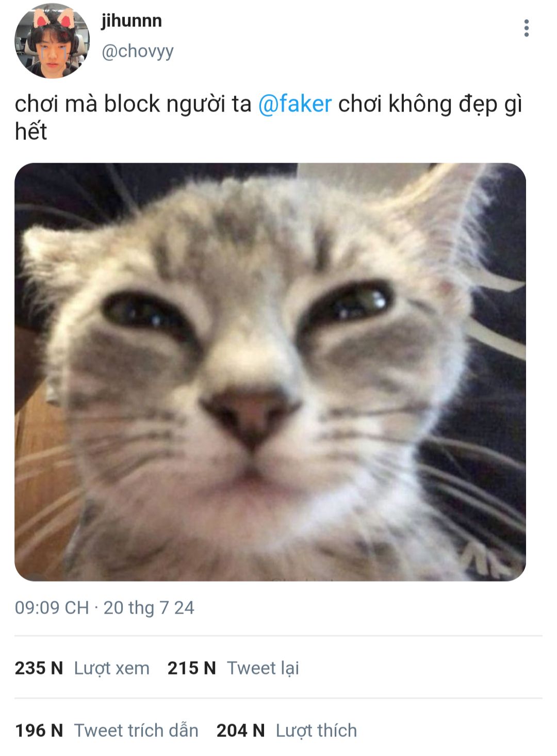
Task: Click the 215 N retweet number
Action: tap(191, 668)
